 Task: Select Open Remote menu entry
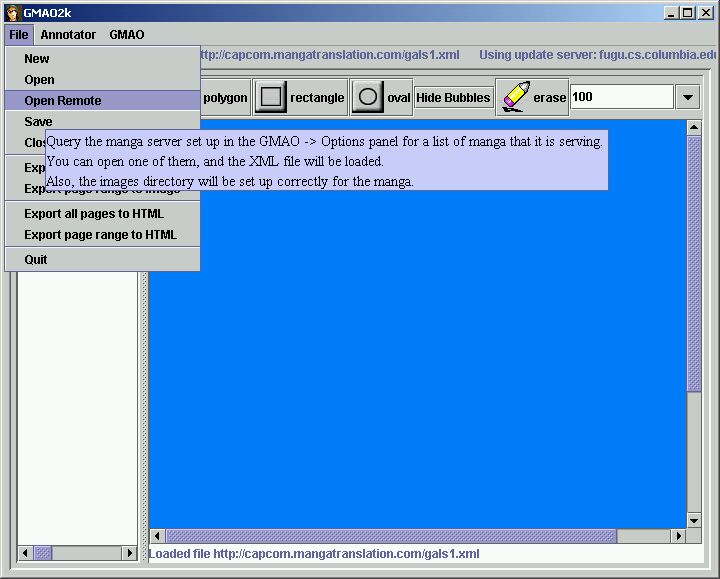click(x=103, y=101)
